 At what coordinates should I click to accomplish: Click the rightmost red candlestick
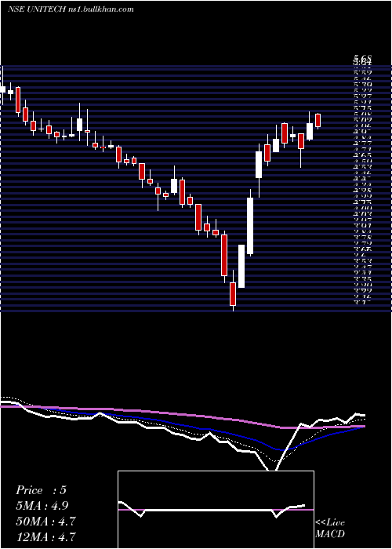point(318,120)
